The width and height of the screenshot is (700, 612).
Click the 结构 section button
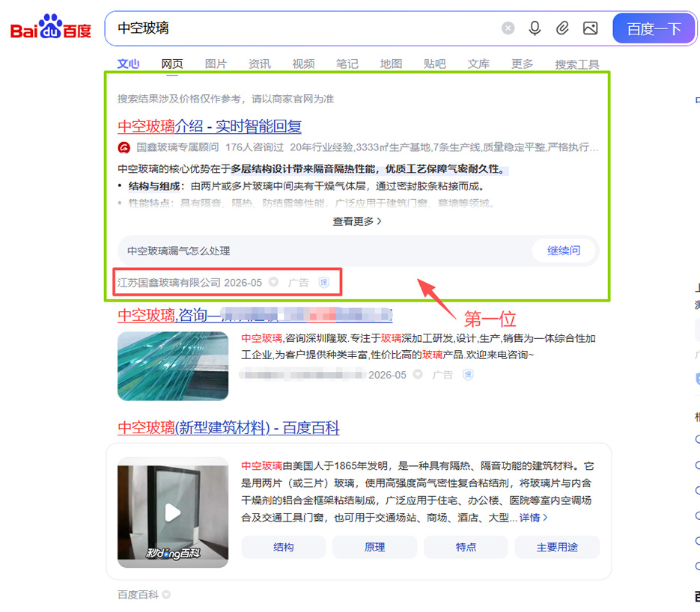point(284,548)
